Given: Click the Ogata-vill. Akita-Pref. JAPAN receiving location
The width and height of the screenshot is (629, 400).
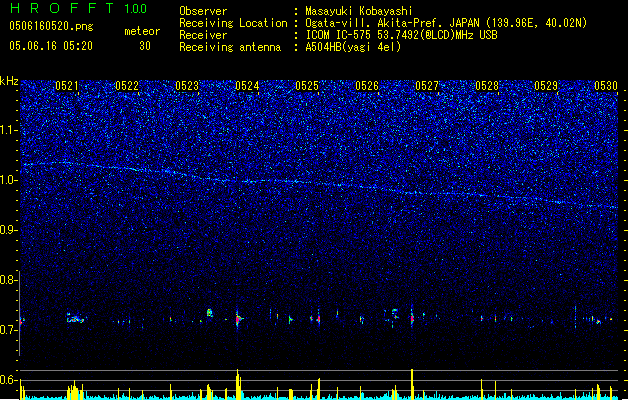Looking at the screenshot, I should tap(446, 23).
